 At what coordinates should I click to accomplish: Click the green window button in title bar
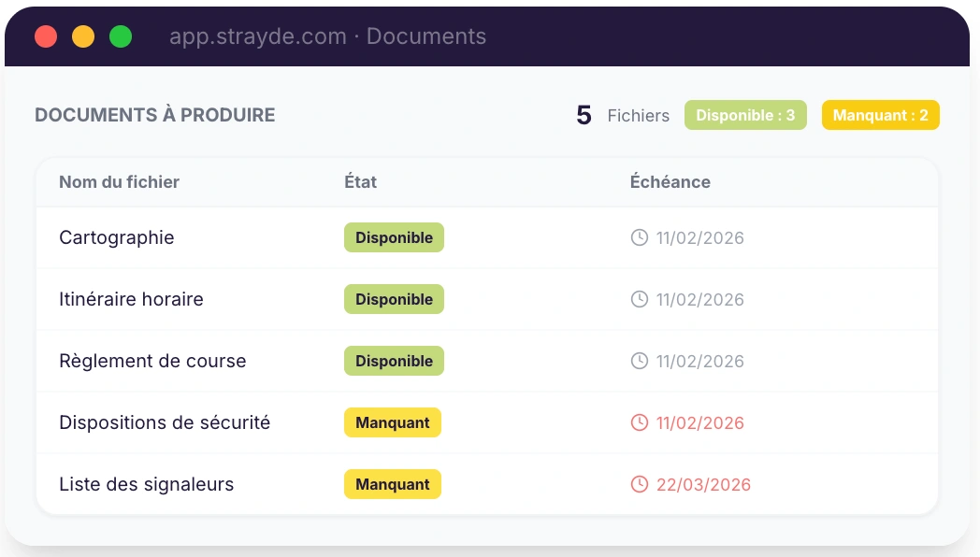[121, 36]
